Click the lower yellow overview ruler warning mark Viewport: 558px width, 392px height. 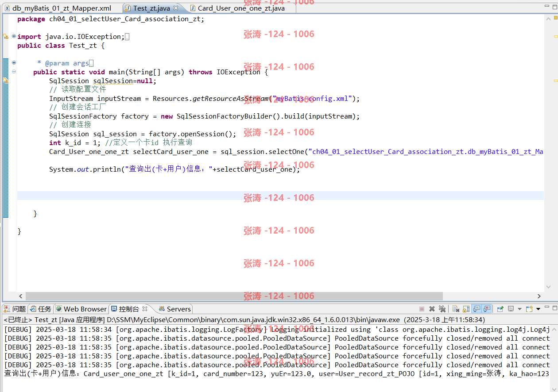[555, 81]
